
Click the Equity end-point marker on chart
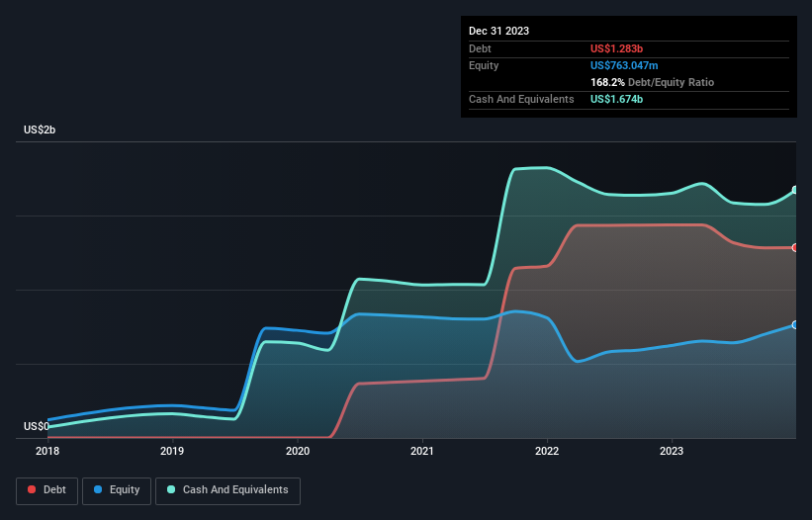[x=795, y=325]
